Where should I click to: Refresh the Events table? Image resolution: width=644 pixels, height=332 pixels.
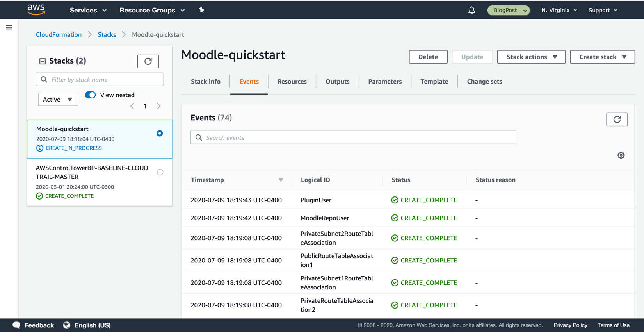coord(617,120)
